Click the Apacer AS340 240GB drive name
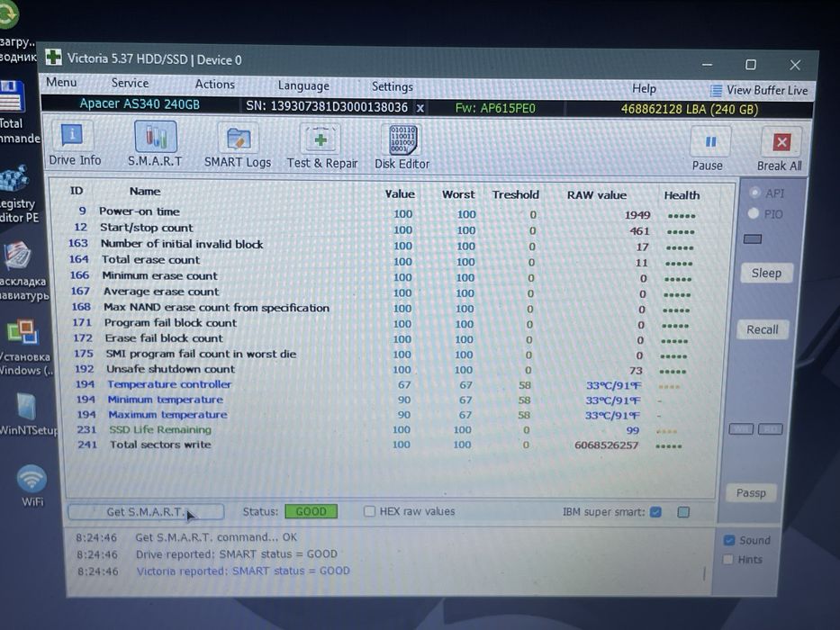 point(140,103)
